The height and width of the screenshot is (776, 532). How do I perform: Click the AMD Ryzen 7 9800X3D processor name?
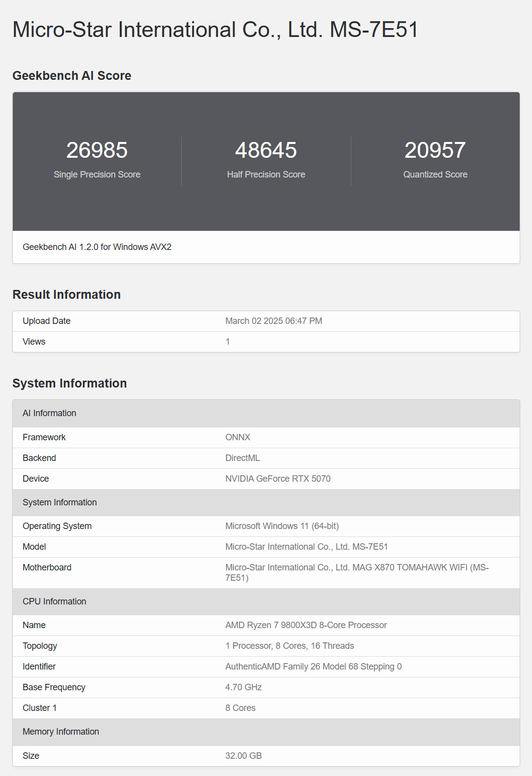pyautogui.click(x=306, y=625)
